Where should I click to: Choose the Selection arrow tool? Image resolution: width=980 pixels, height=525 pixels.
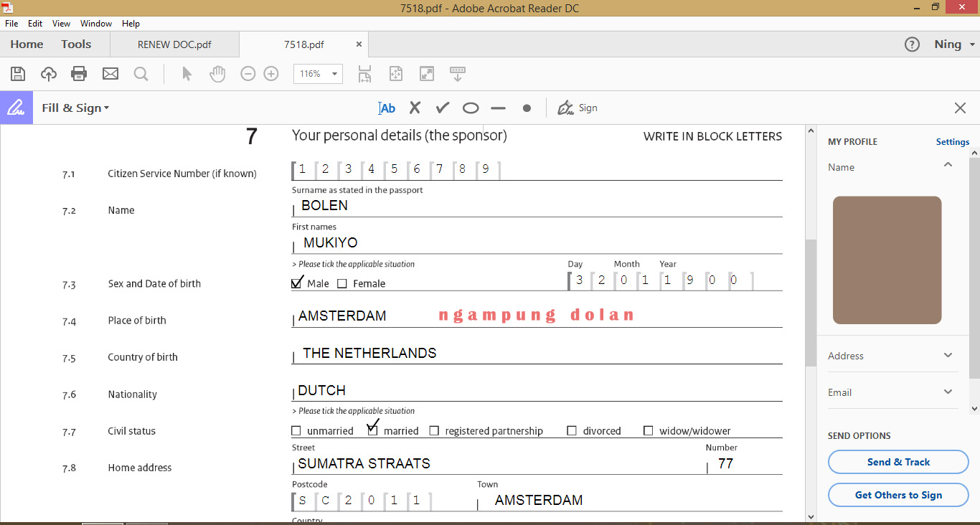pyautogui.click(x=187, y=73)
